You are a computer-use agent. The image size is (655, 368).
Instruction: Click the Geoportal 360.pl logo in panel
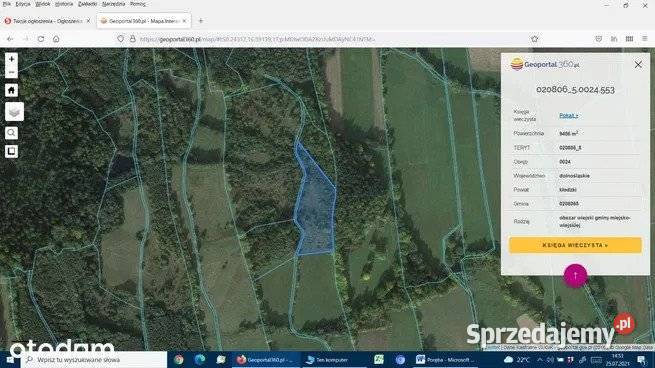545,64
